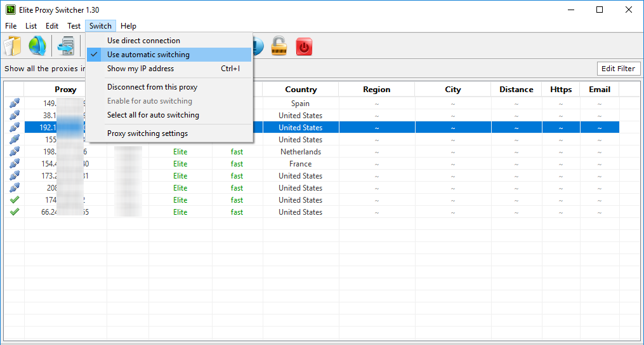The width and height of the screenshot is (644, 345).
Task: Click the plug icon on the selected row
Action: tap(15, 128)
